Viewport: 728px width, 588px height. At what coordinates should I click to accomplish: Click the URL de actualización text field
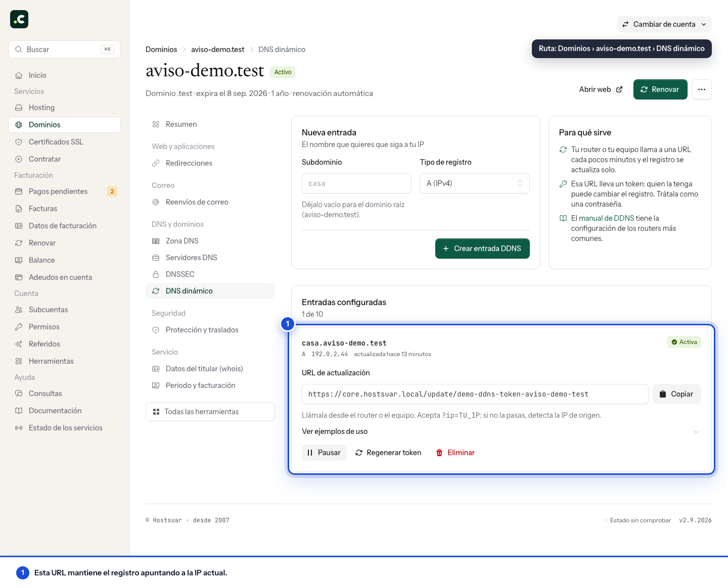click(x=475, y=394)
